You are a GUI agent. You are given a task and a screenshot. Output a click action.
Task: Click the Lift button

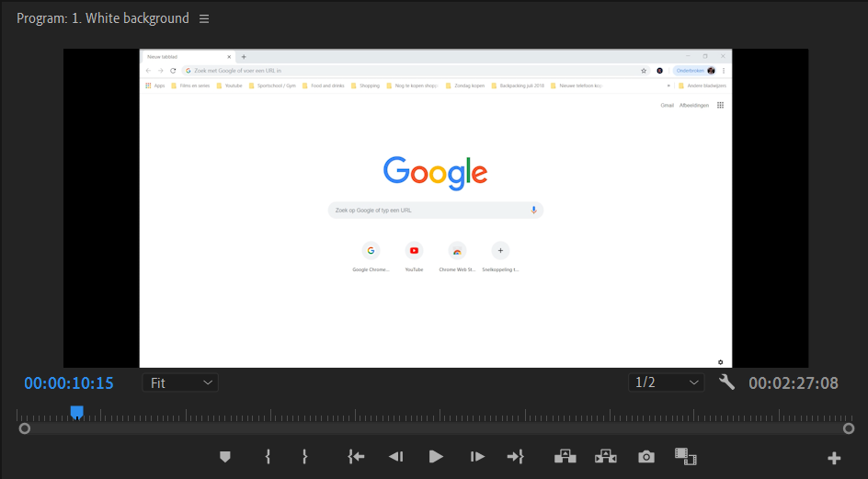(565, 457)
